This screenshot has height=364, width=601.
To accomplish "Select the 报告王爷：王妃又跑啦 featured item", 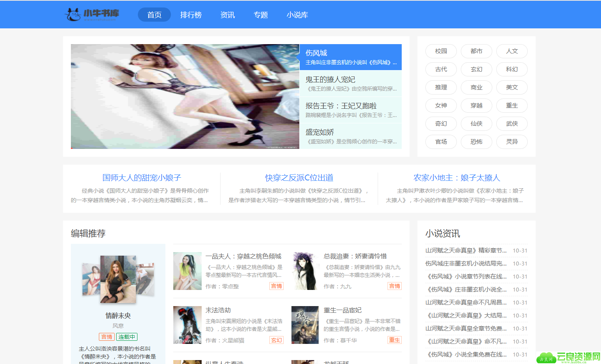I will 351,110.
